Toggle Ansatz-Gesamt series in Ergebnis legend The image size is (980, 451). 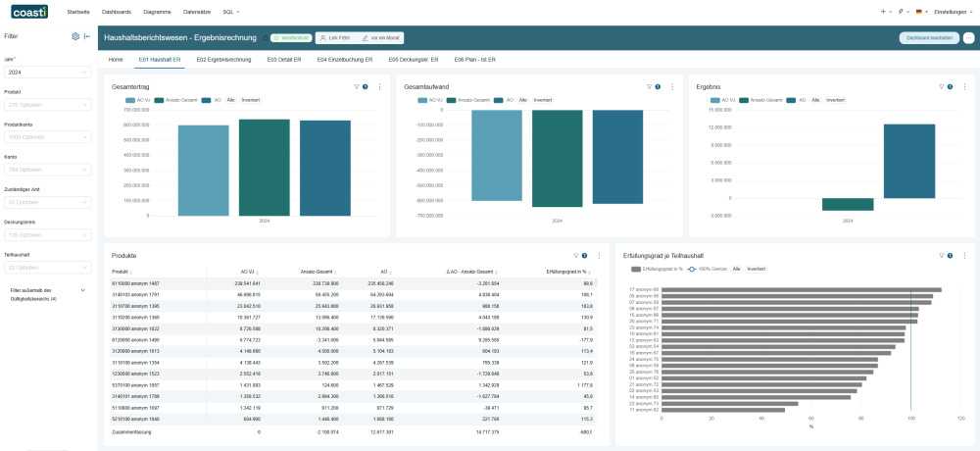pos(760,100)
